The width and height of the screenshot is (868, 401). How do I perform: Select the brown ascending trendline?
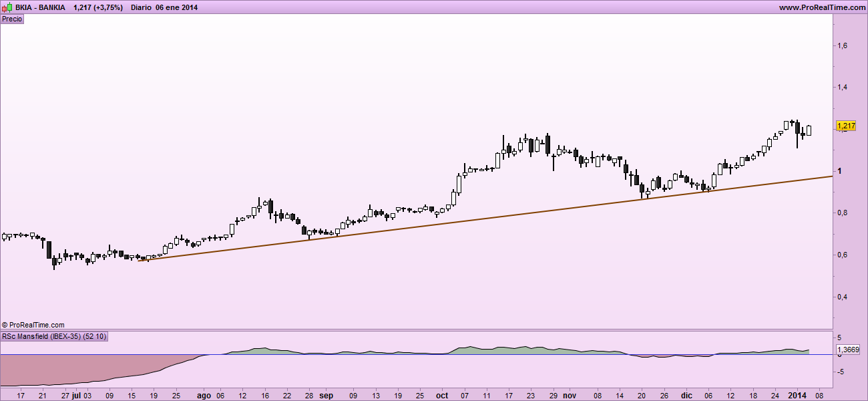tap(485, 217)
